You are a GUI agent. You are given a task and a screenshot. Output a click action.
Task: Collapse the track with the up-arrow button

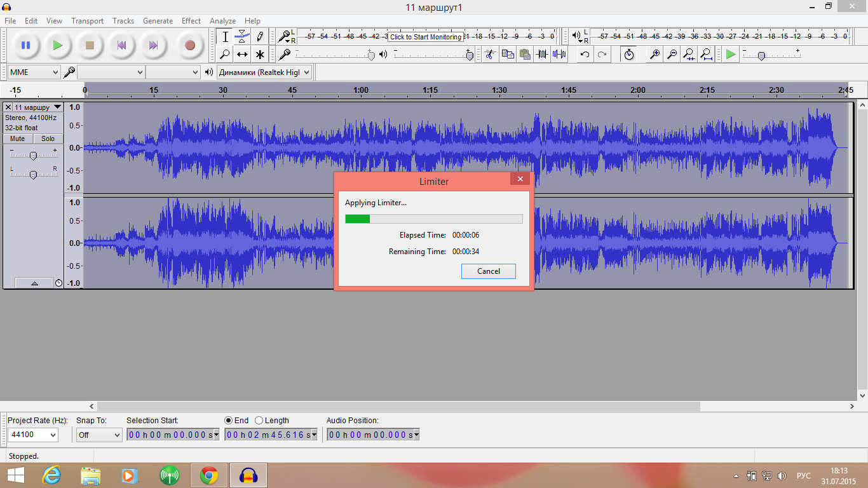(34, 283)
